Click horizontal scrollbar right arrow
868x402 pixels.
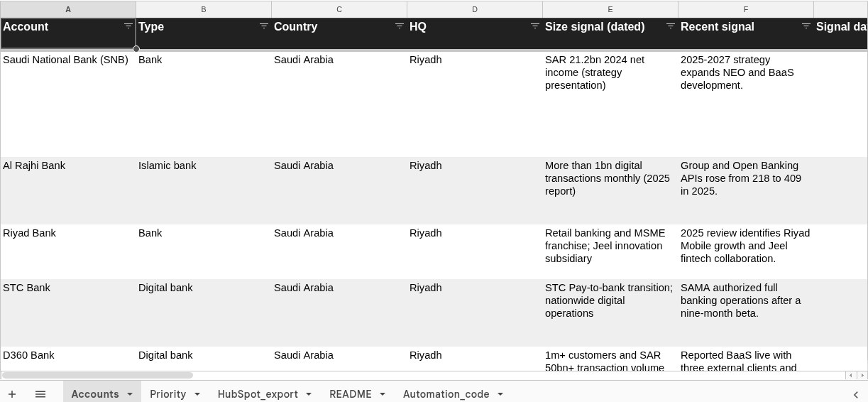pos(862,375)
